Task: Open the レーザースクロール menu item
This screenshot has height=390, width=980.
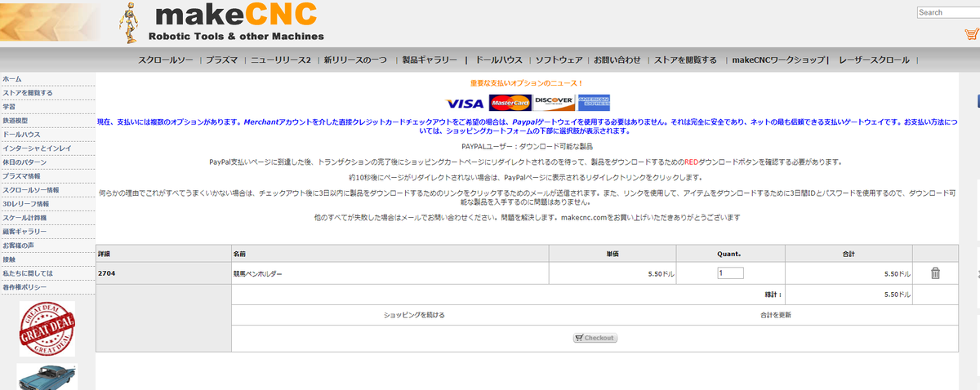Action: point(874,60)
